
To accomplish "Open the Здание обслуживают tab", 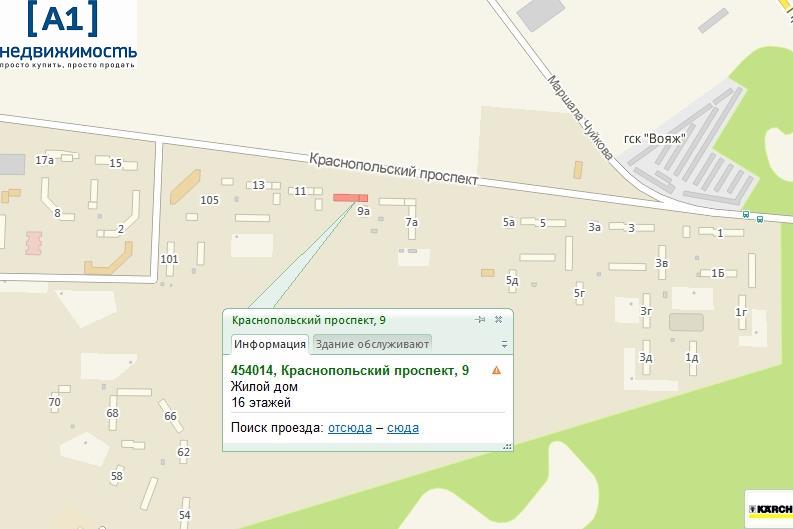I will pyautogui.click(x=372, y=344).
